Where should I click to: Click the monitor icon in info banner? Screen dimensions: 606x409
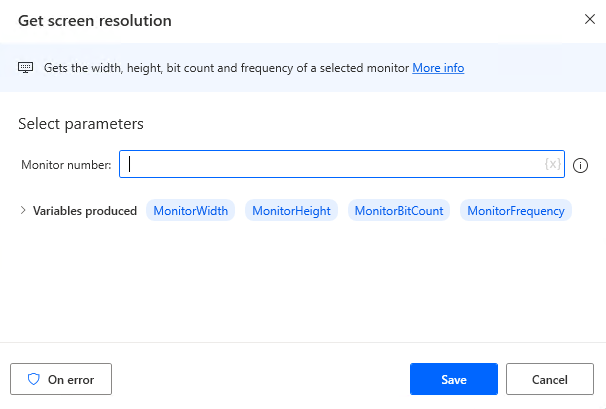pos(26,68)
